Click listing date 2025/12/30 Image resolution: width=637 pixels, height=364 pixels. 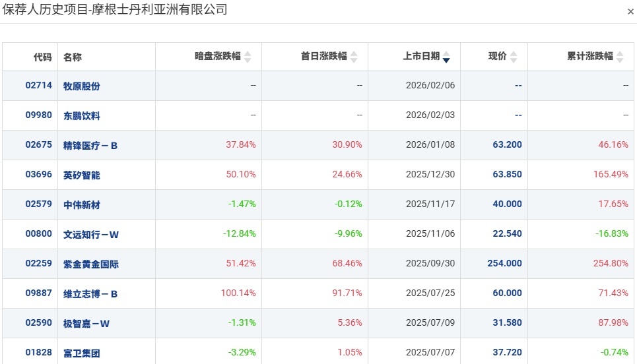pyautogui.click(x=430, y=174)
